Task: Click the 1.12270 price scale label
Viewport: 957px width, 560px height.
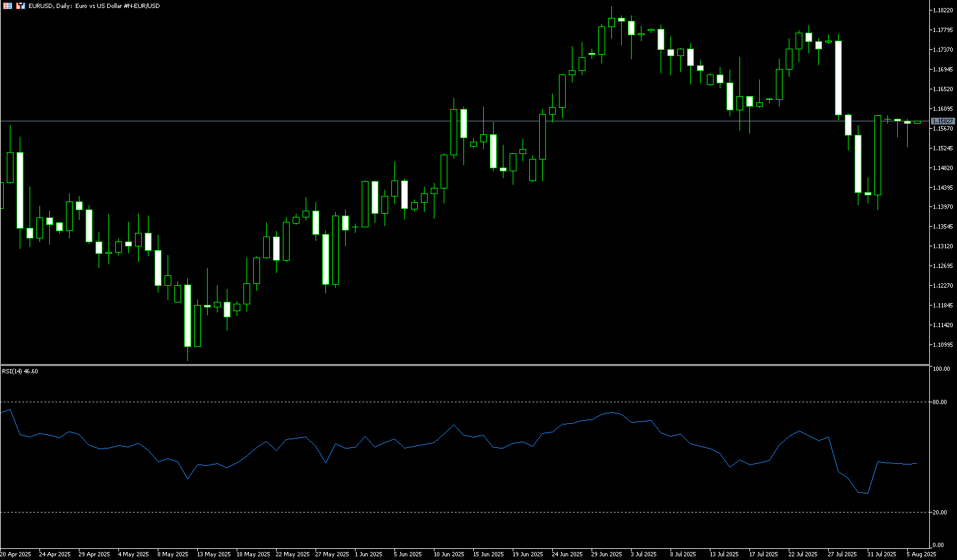Action: (943, 286)
